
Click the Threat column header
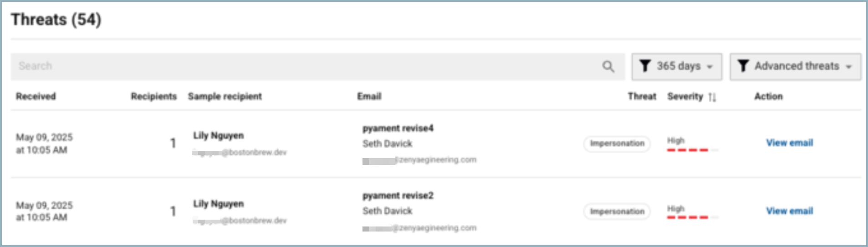(642, 97)
